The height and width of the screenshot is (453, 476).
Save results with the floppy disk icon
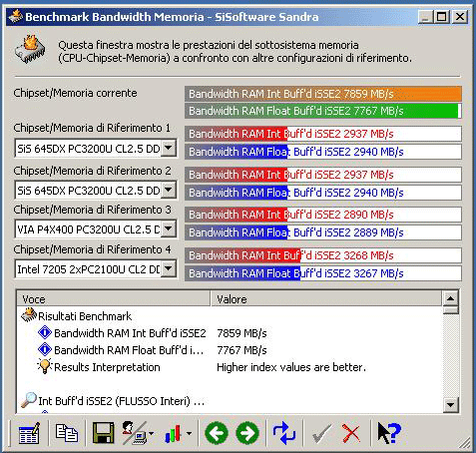pos(103,433)
